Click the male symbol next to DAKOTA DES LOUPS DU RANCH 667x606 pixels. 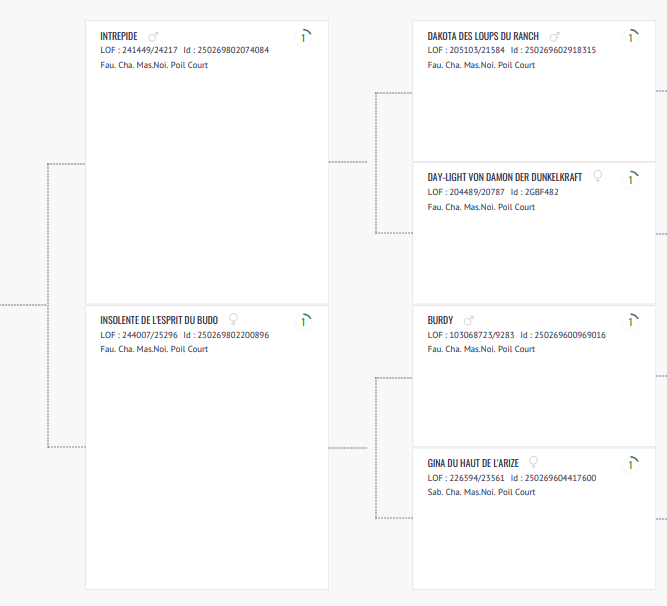pyautogui.click(x=555, y=36)
